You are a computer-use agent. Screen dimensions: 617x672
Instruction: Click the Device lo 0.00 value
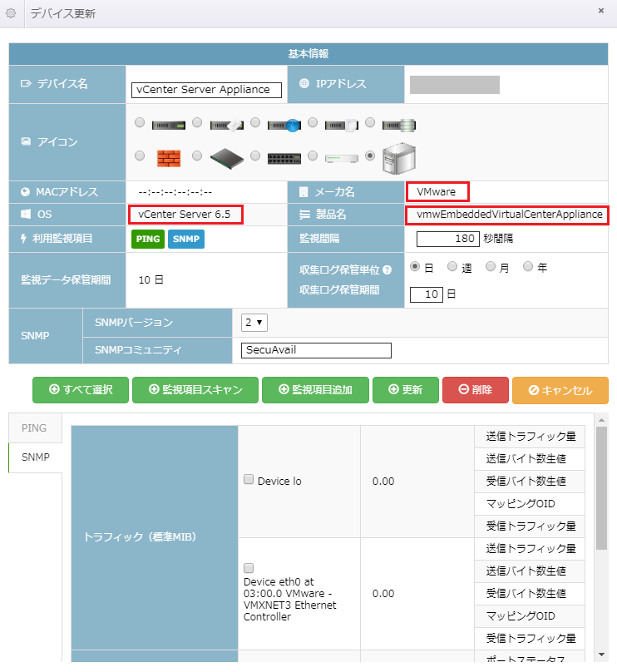(383, 482)
